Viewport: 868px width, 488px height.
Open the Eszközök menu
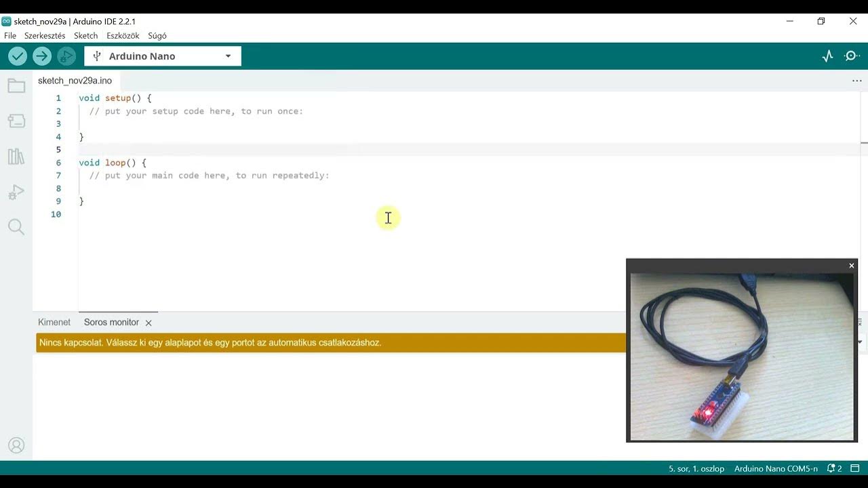pos(123,35)
